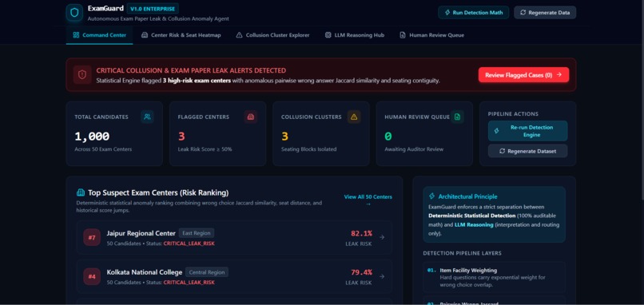The image size is (644, 305).
Task: Click Jaipur Regional Center name
Action: click(x=141, y=233)
